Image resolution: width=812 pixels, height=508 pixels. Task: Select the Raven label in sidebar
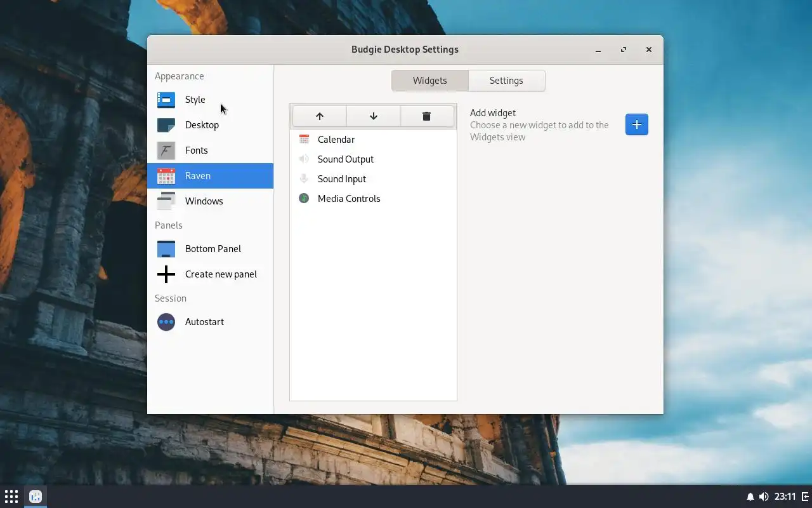point(198,176)
